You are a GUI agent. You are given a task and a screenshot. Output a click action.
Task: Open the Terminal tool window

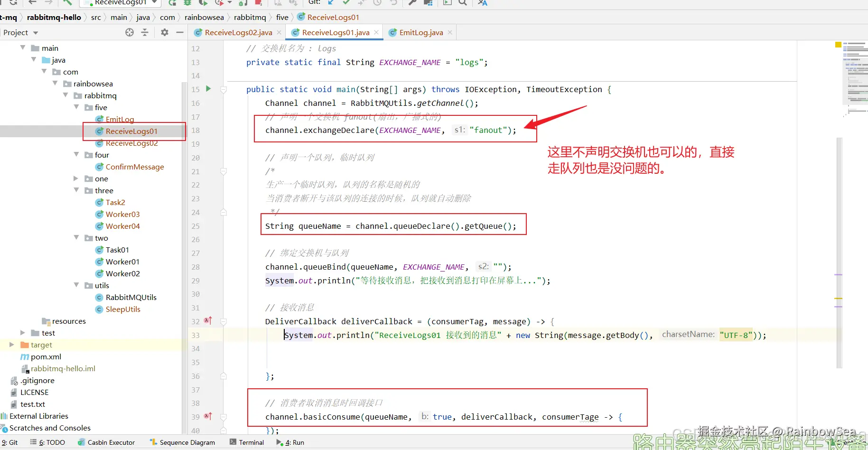coord(247,442)
